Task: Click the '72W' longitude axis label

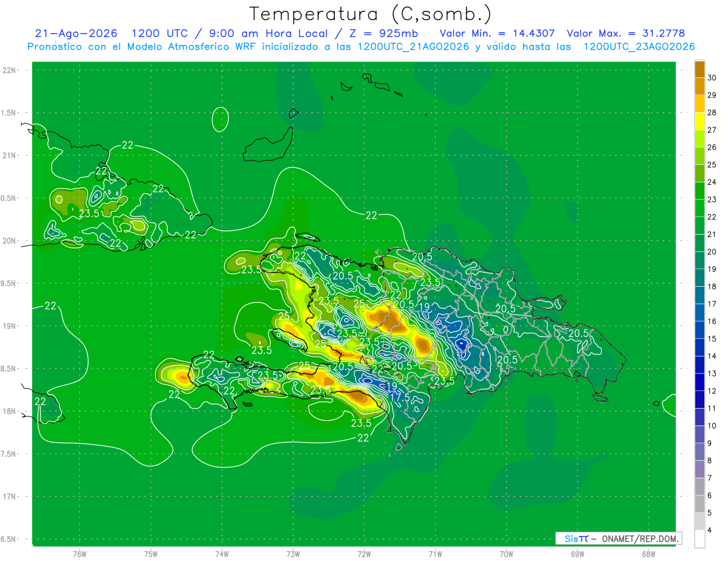Action: pyautogui.click(x=364, y=554)
